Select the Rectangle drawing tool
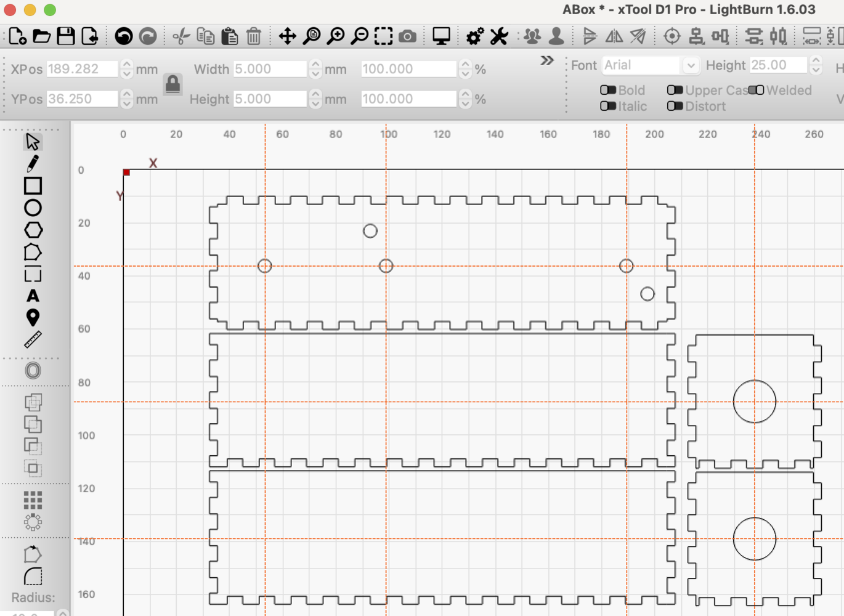 tap(33, 185)
